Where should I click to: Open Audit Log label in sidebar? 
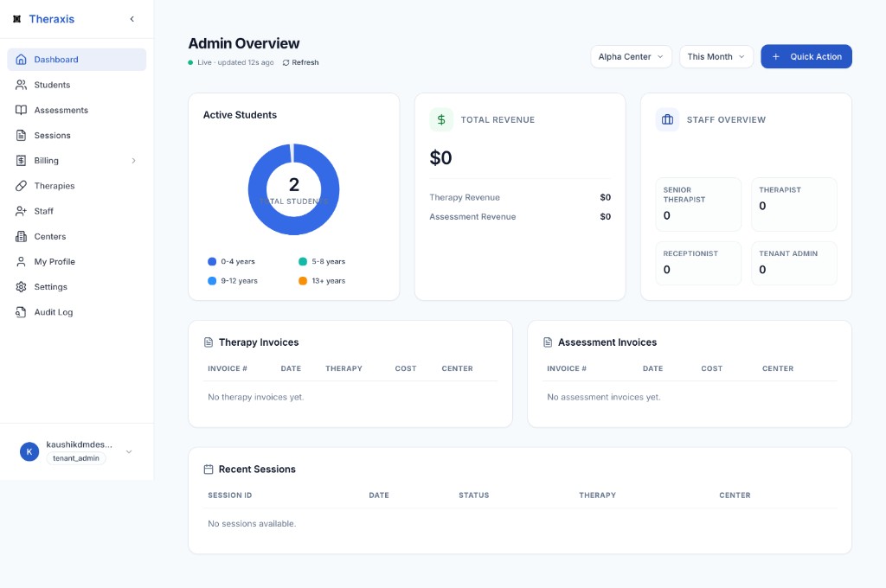[x=53, y=312]
